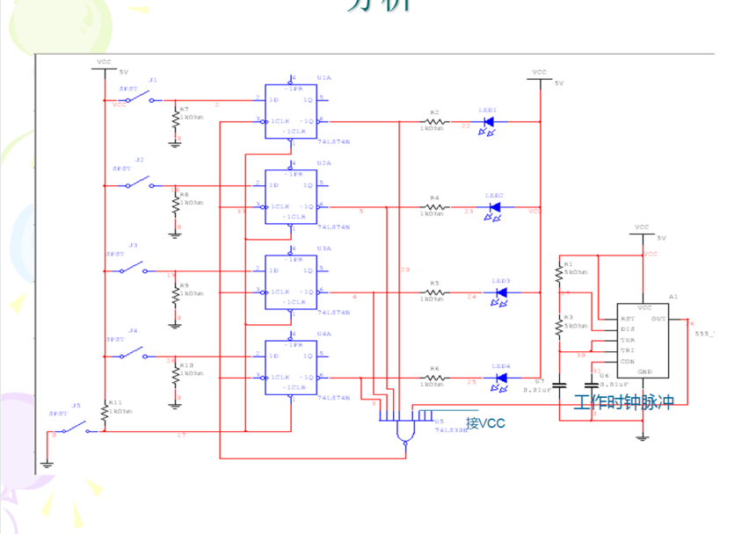Select the U4A flip-flop block
This screenshot has width=756, height=534.
point(291,367)
